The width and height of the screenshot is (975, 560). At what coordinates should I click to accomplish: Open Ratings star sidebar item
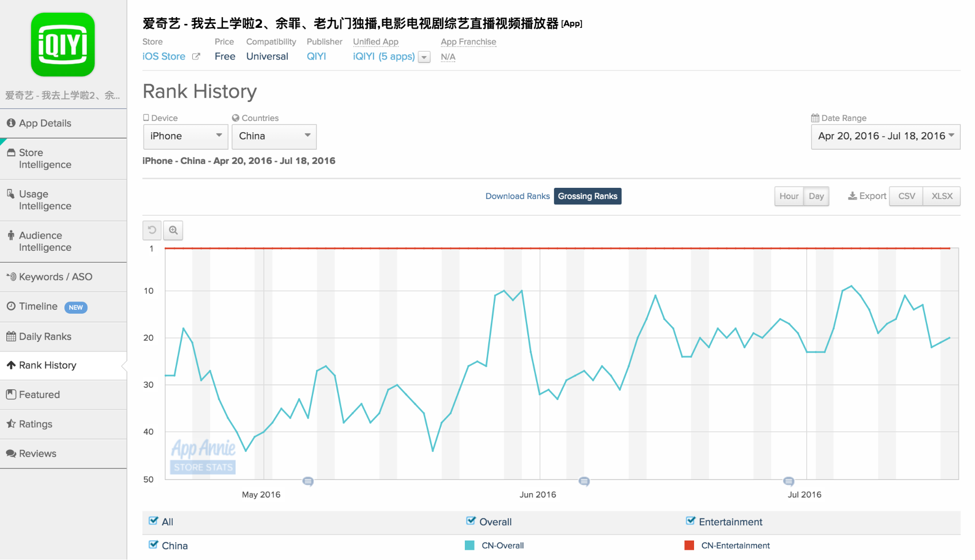click(36, 424)
